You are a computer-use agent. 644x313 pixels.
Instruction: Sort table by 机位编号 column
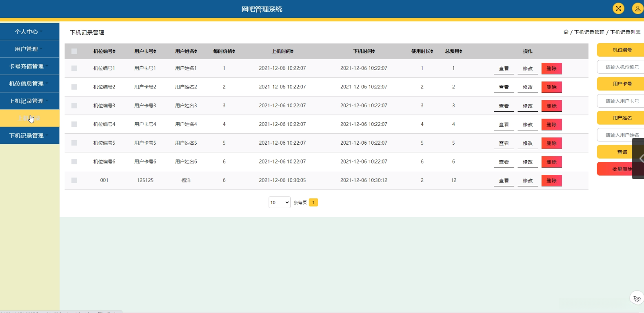(104, 51)
